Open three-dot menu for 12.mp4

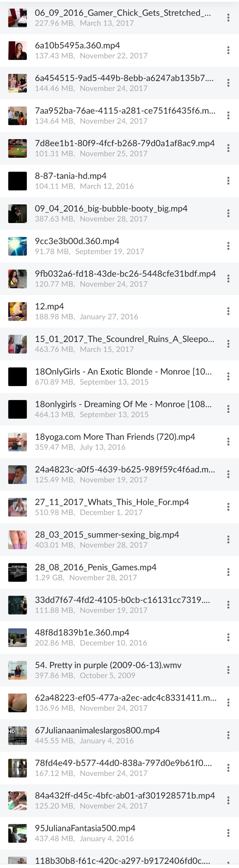pos(228,311)
